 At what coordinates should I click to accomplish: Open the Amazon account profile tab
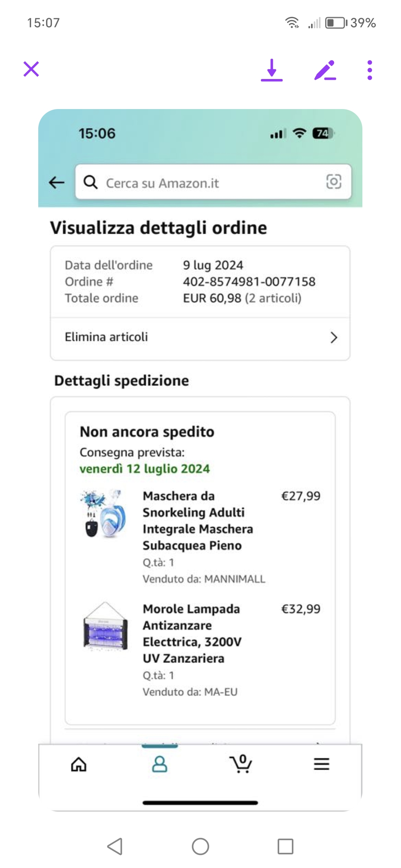(x=160, y=764)
